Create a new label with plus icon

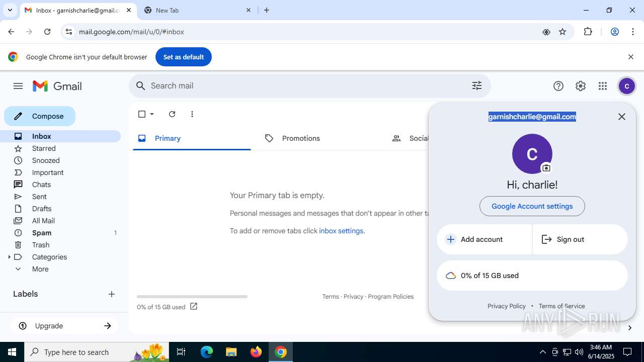point(112,294)
